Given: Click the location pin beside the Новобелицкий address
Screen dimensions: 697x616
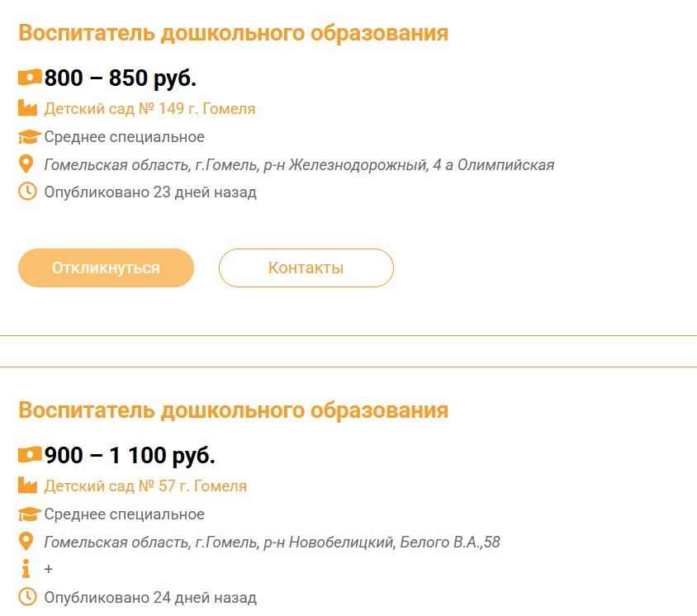Looking at the screenshot, I should [x=26, y=542].
